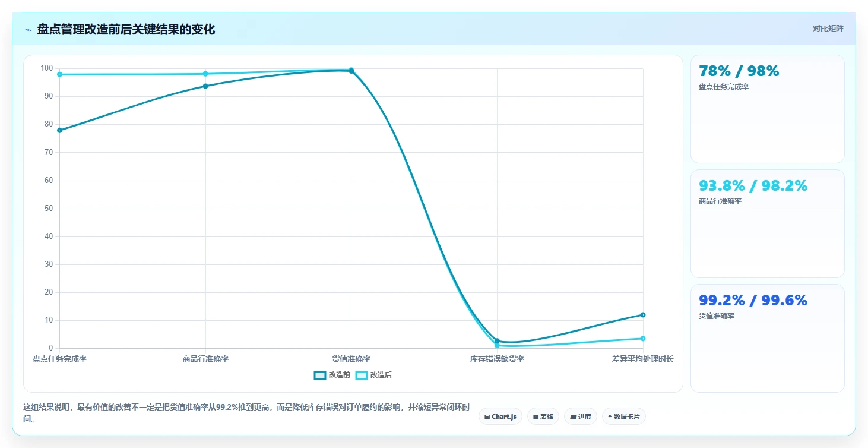Click the 99.2% / 99.6% metric card

pos(767,338)
